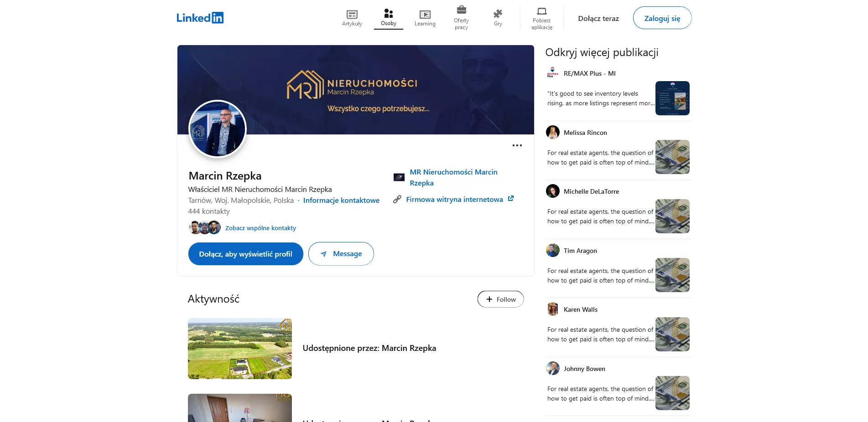Click the money thumbnail in Johnny Bowen's post
868x422 pixels.
672,393
